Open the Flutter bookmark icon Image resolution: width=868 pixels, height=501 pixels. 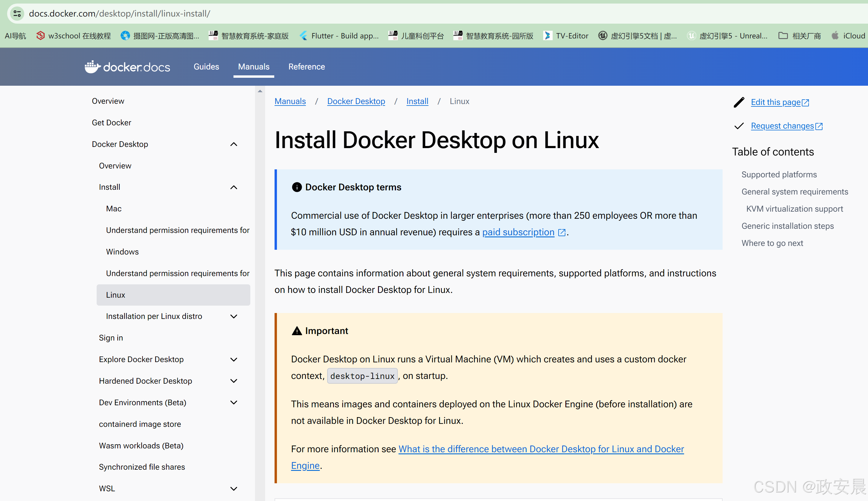[304, 35]
